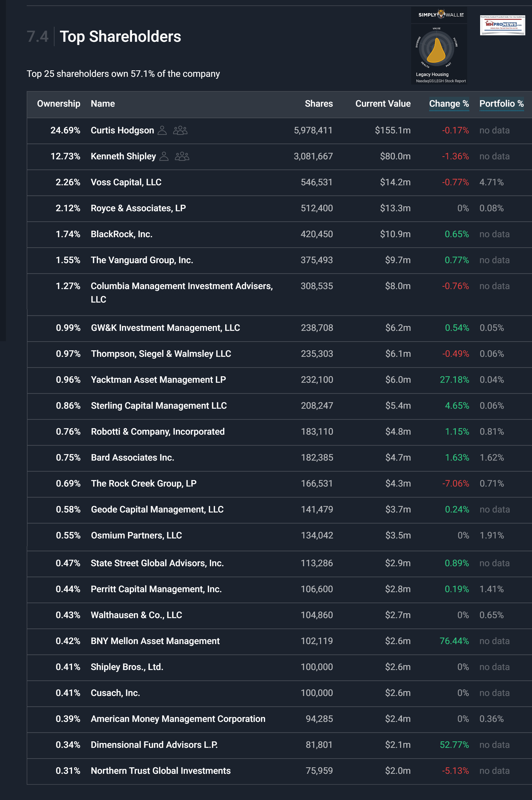Click The Vanguard Group, Inc. name
This screenshot has width=532, height=800.
[x=142, y=260]
